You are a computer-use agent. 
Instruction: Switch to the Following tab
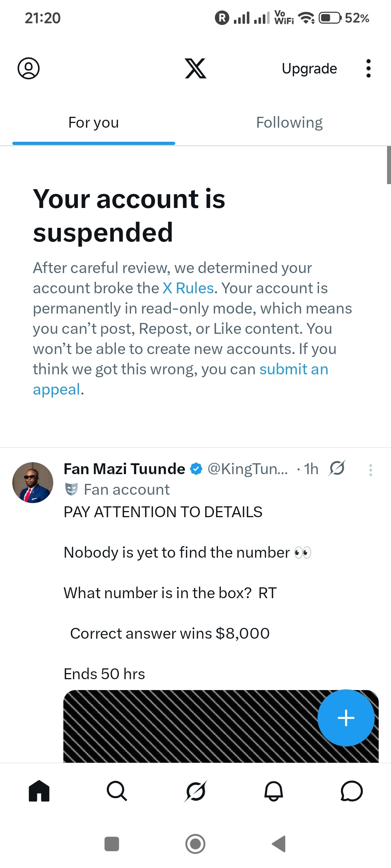pyautogui.click(x=289, y=123)
